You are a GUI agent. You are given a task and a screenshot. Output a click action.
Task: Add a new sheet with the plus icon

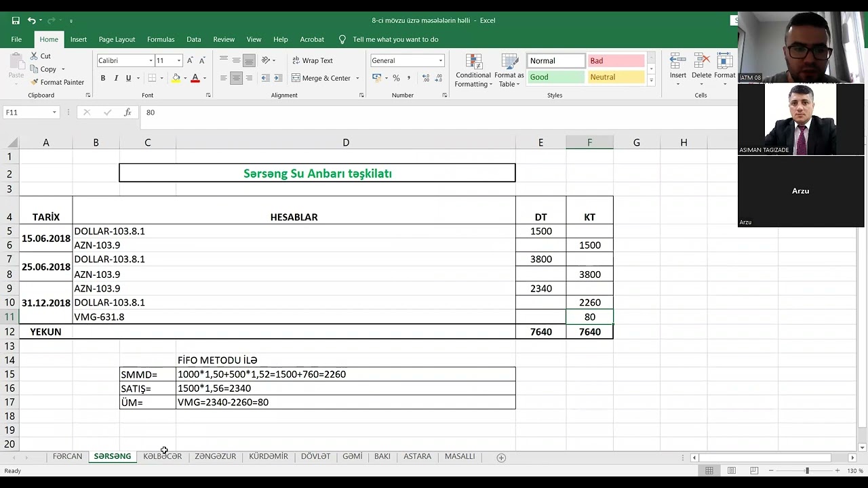501,457
